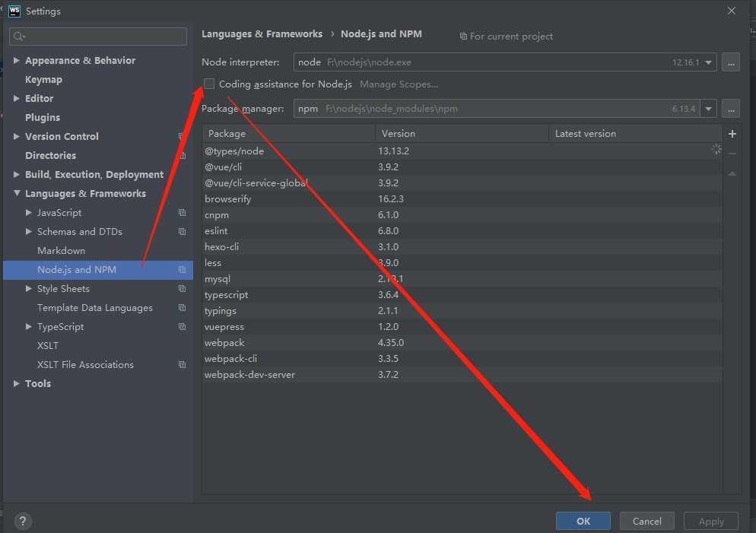The image size is (756, 533).
Task: Click project-level icon next to Node.js and NPM
Action: [x=182, y=270]
